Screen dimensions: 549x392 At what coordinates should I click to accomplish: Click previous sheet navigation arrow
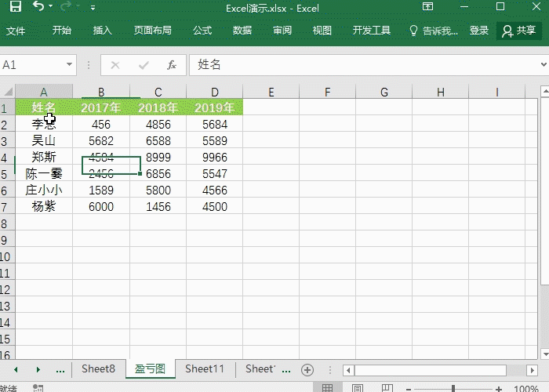click(x=16, y=369)
